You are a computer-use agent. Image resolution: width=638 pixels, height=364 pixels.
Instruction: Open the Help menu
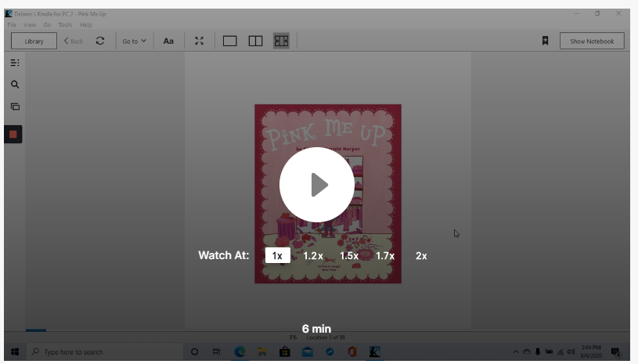click(x=86, y=25)
